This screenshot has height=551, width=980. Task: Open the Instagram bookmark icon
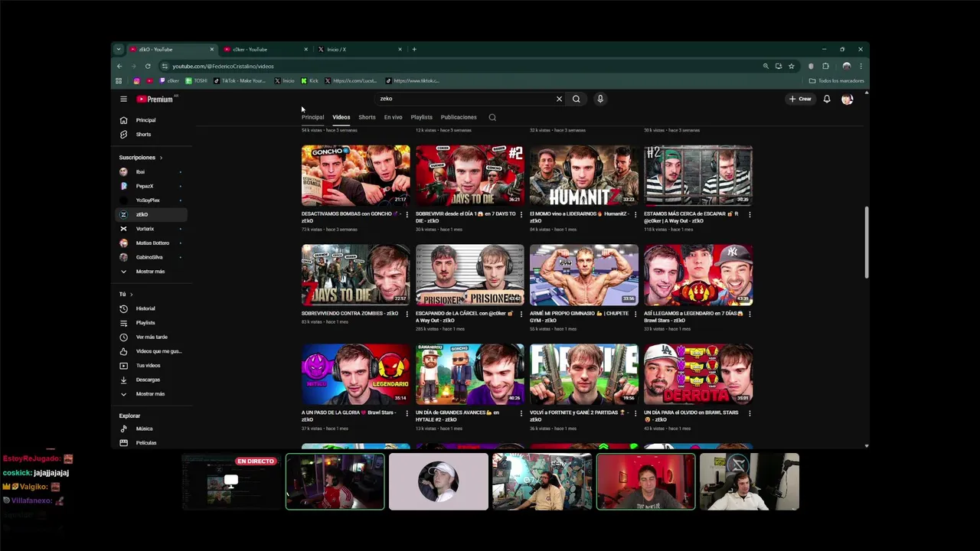(137, 80)
